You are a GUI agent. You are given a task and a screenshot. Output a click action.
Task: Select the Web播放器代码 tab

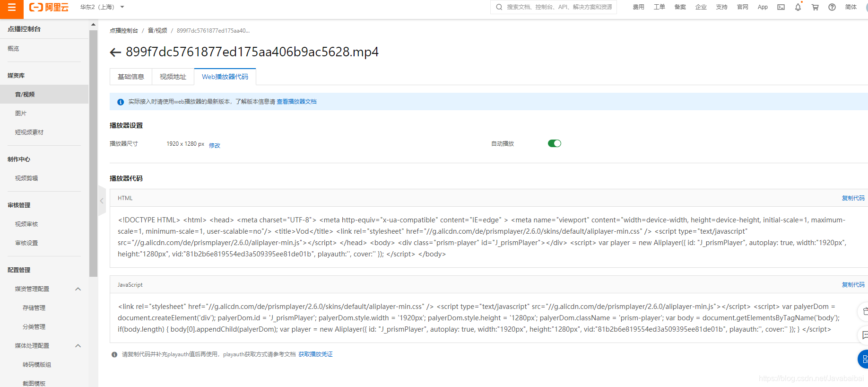pyautogui.click(x=225, y=77)
